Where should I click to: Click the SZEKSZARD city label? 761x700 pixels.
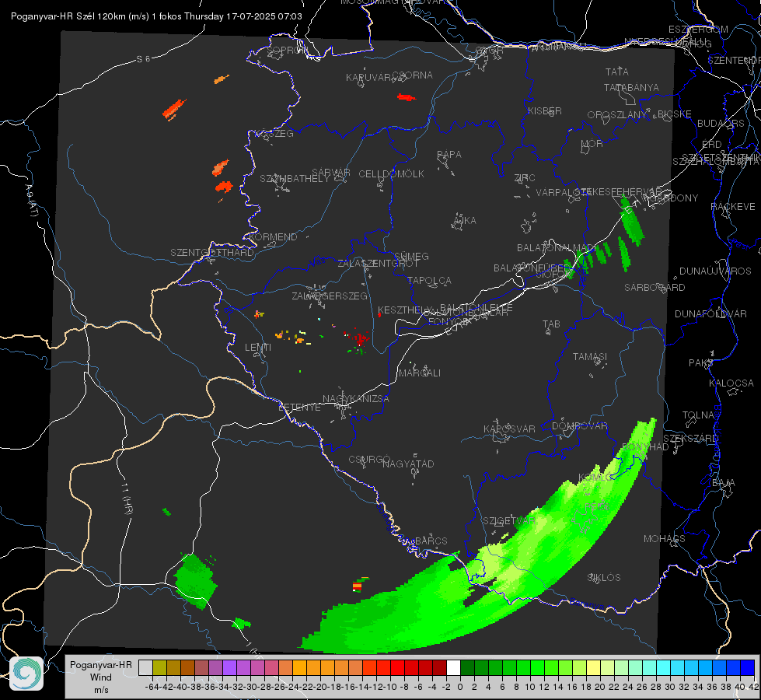[x=689, y=439]
